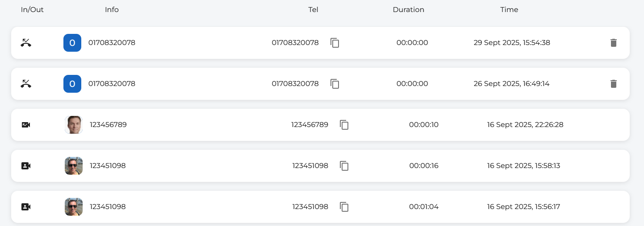Click the blue "0" avatar on the 29 Sept call
The width and height of the screenshot is (644, 226).
[72, 43]
